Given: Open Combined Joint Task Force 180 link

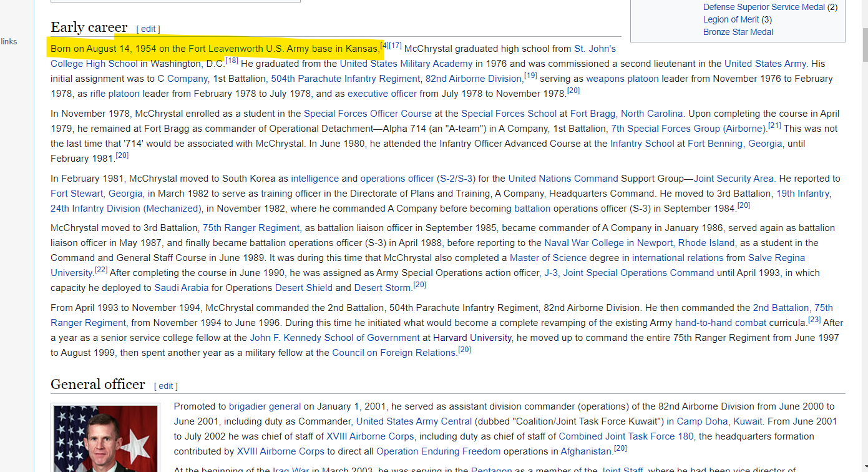Looking at the screenshot, I should (x=626, y=436).
